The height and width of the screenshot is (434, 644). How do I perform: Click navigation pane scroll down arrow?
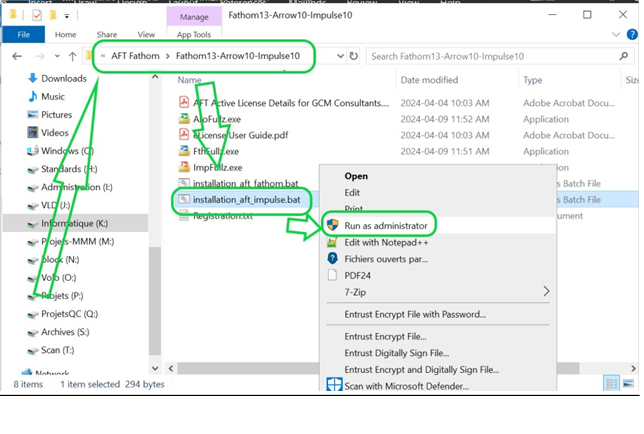[x=155, y=368]
